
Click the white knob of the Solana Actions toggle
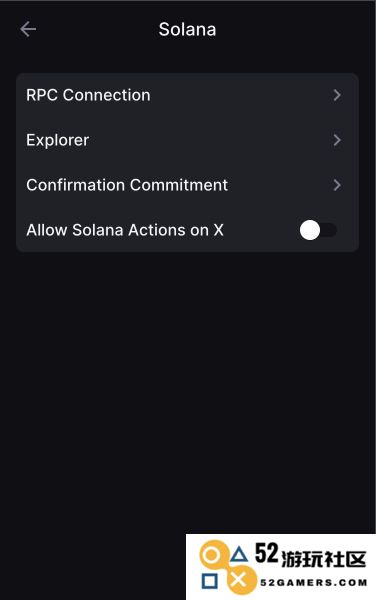pyautogui.click(x=310, y=230)
